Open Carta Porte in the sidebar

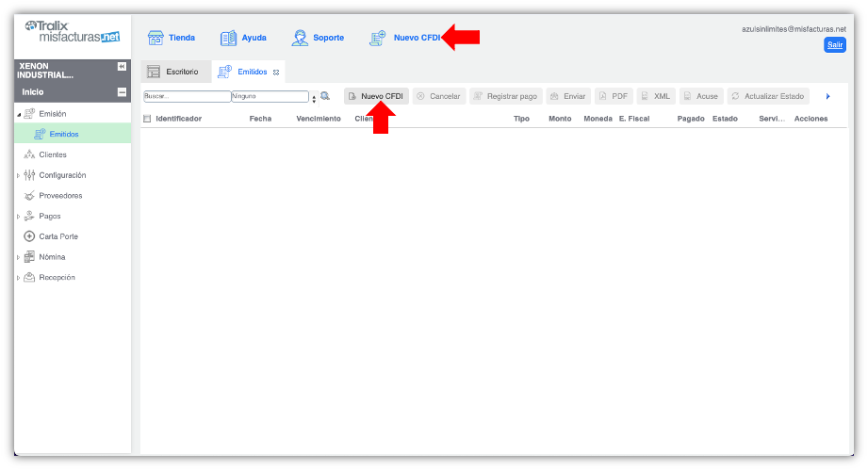click(57, 236)
